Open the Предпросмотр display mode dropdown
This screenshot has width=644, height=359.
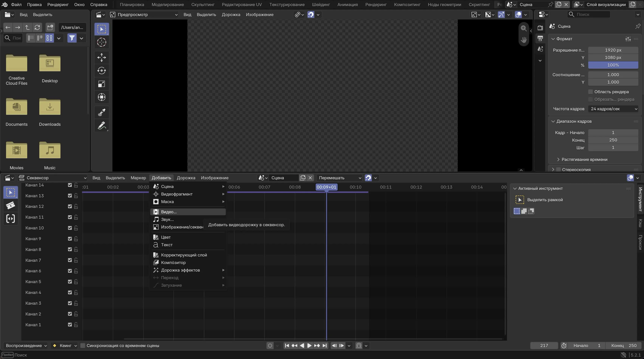[144, 15]
